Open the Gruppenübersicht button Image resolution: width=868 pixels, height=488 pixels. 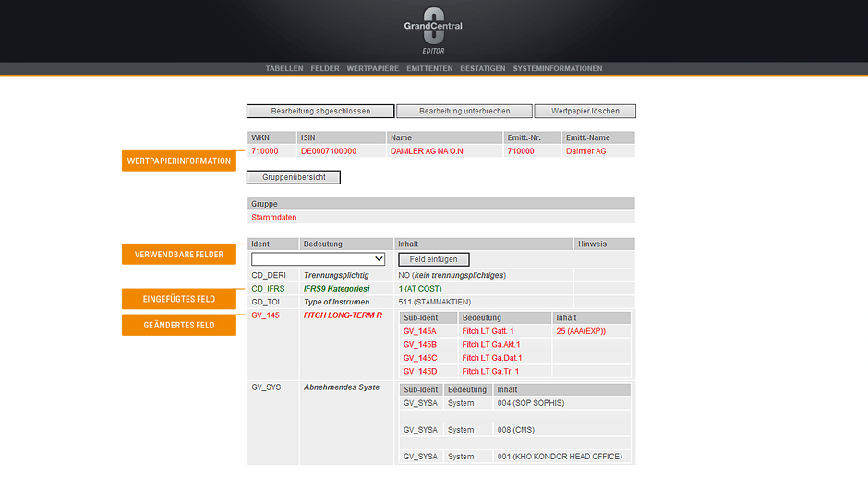click(x=294, y=178)
